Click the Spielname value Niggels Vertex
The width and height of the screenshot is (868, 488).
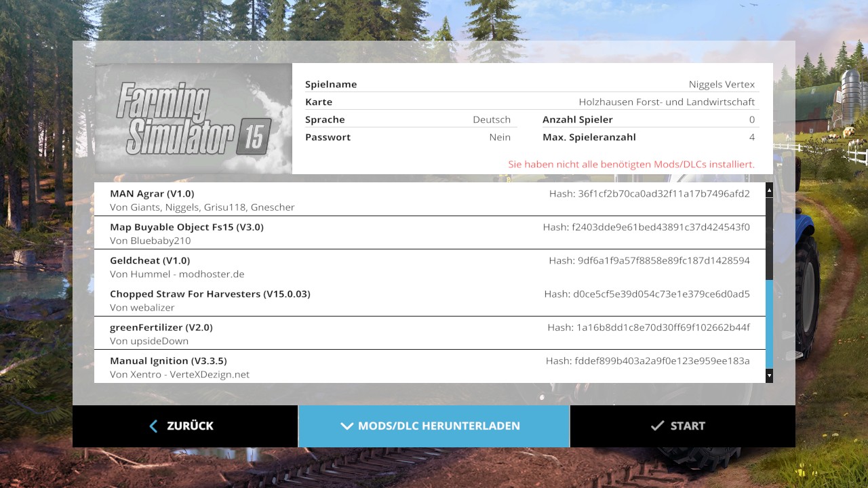coord(722,85)
